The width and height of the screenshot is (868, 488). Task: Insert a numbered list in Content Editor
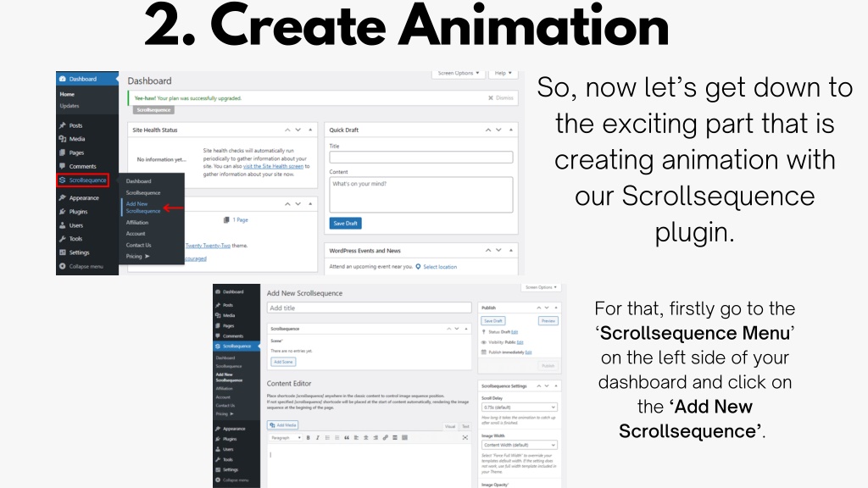pyautogui.click(x=337, y=438)
